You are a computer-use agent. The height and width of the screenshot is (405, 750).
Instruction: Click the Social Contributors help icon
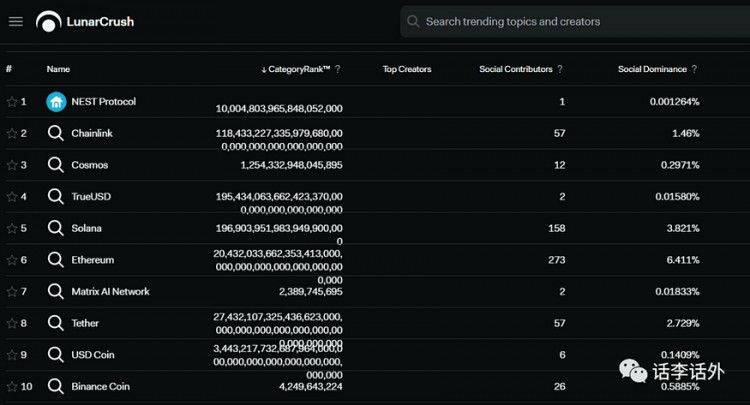click(560, 69)
